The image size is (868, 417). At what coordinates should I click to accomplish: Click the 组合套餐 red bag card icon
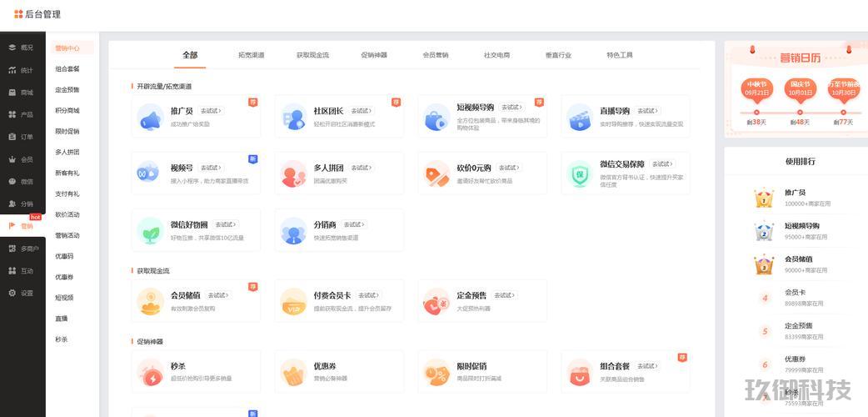[580, 373]
